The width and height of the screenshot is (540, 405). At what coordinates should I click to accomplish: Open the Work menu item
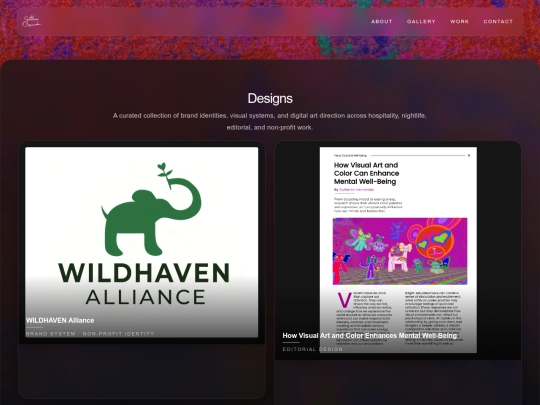coord(459,21)
